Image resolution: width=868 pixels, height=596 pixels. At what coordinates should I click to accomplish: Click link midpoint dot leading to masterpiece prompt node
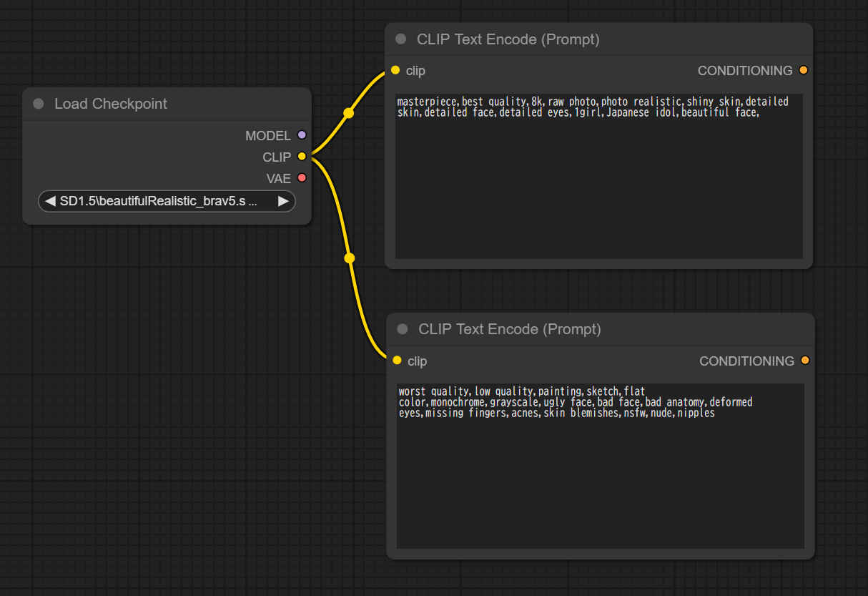[348, 113]
